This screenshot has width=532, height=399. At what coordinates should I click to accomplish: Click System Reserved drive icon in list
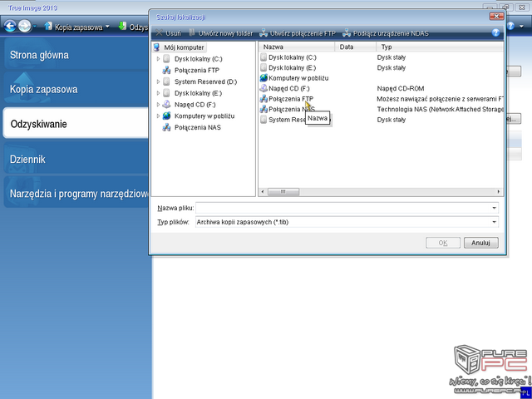click(264, 120)
